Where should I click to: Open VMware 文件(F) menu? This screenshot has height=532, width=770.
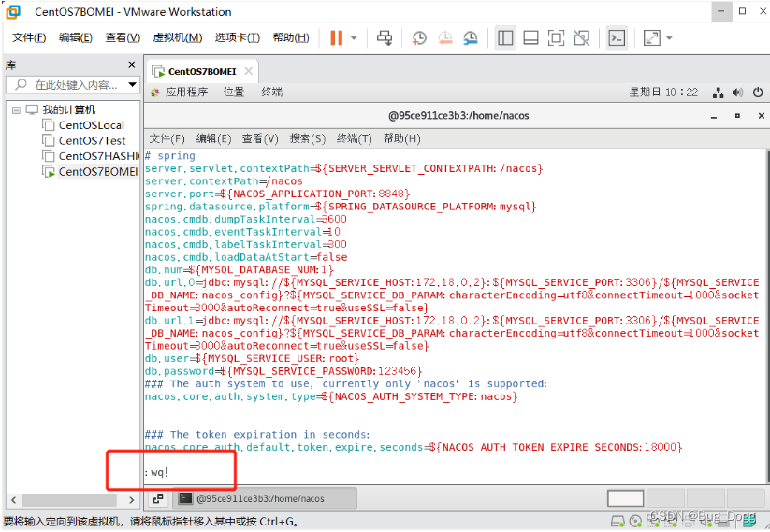click(x=29, y=37)
